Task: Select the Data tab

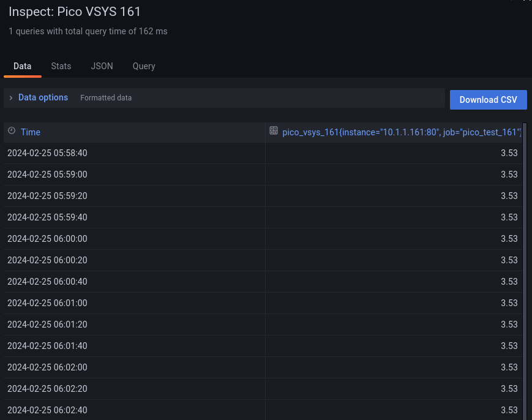Action: (x=23, y=66)
